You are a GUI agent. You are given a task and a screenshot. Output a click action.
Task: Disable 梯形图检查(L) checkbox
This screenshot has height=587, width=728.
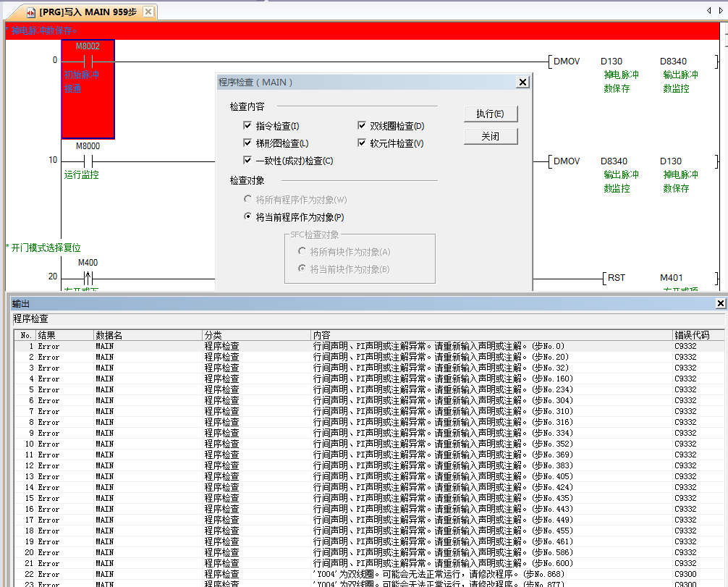pos(248,143)
